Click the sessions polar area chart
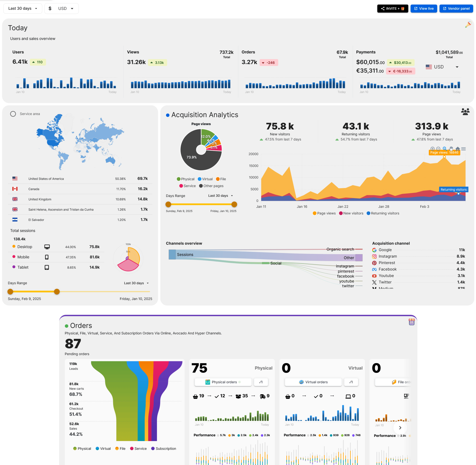This screenshot has width=476, height=465. point(128,259)
